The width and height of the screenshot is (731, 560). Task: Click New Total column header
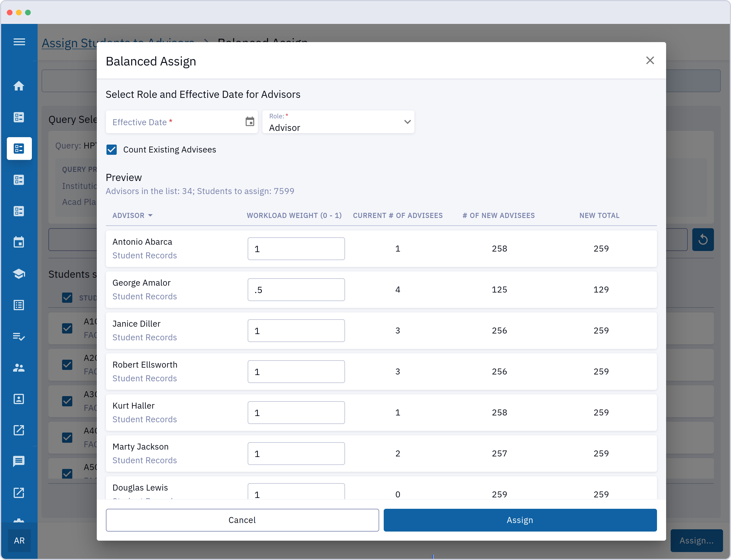click(599, 215)
